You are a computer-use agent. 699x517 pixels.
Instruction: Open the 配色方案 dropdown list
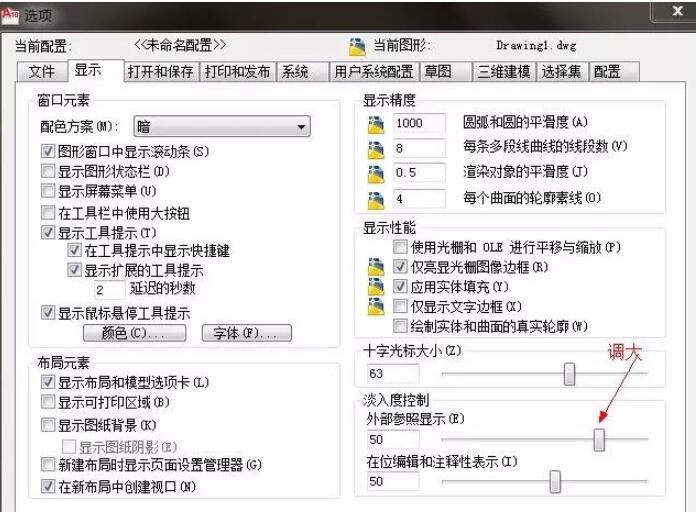[x=222, y=127]
